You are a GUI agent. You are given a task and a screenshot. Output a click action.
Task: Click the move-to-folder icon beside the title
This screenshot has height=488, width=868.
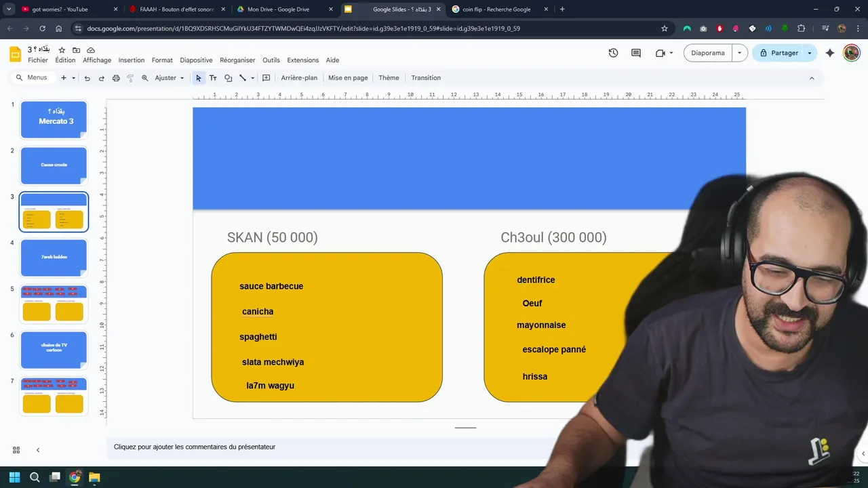click(x=76, y=50)
